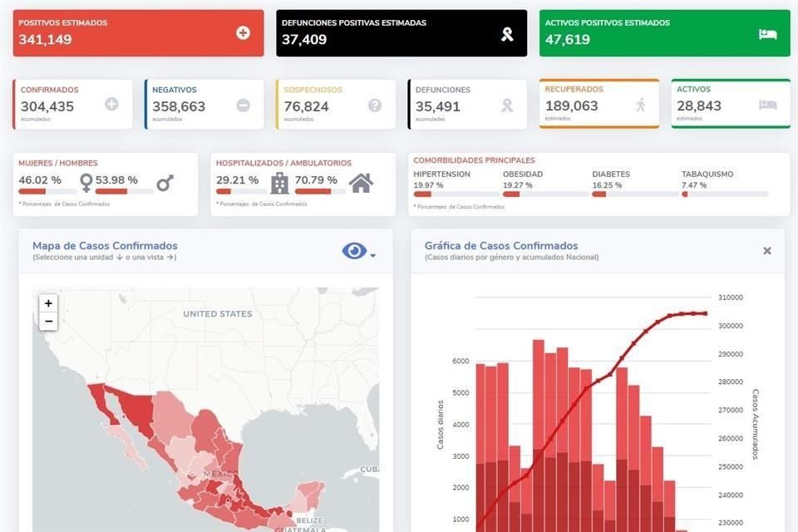
Task: Click the 'HOSPITALIZADOS / AMBULATORIOS' label
Action: click(x=283, y=163)
